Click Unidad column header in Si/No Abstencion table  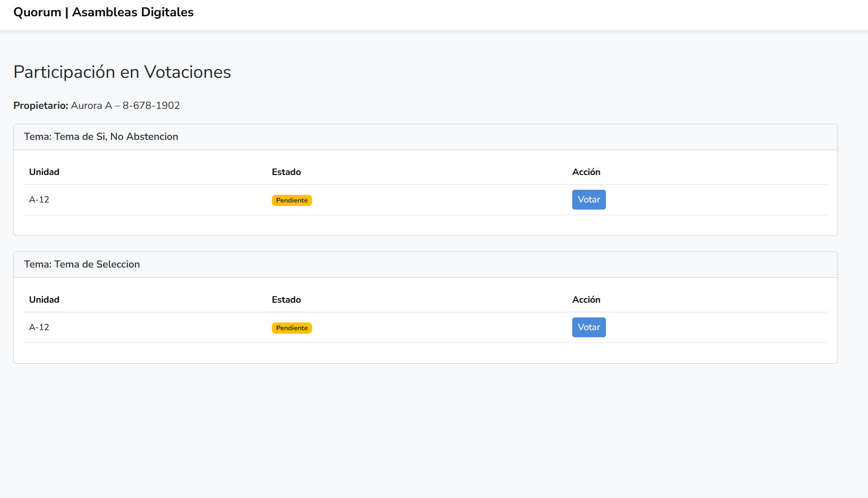click(x=44, y=172)
